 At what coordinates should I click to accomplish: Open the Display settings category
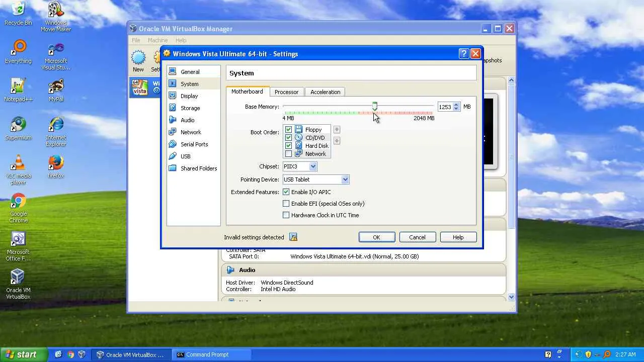click(194, 96)
